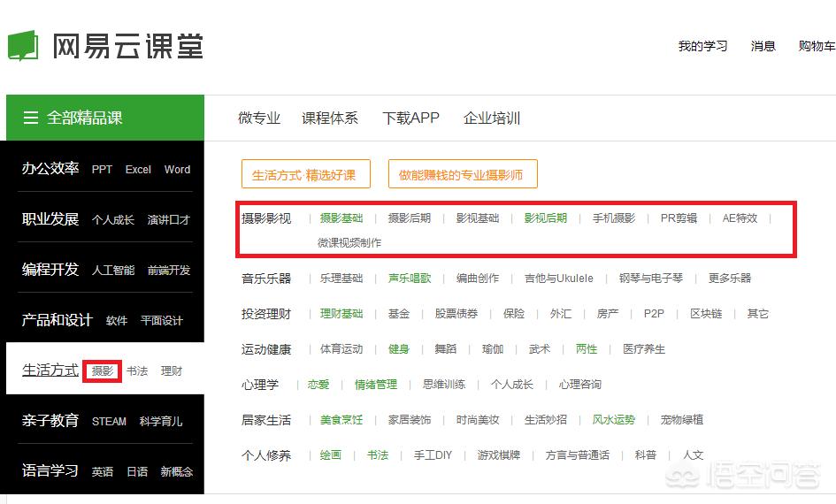This screenshot has width=836, height=504.
Task: Open the Excel subcategory
Action: (x=138, y=170)
